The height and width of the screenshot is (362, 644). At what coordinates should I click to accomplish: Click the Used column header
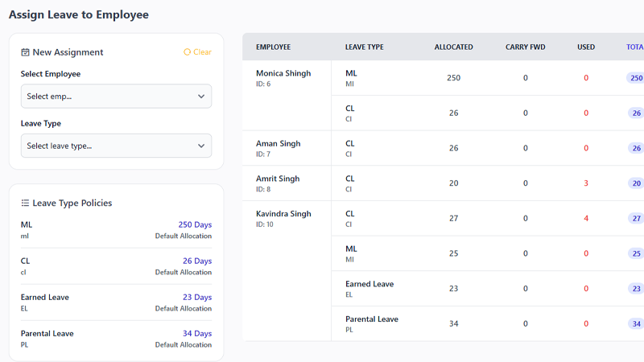(586, 47)
